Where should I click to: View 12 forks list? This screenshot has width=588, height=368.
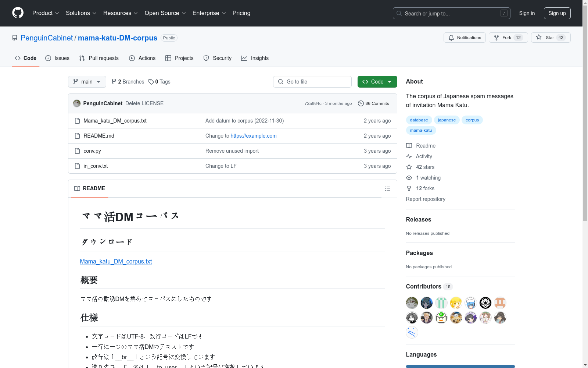coord(420,188)
